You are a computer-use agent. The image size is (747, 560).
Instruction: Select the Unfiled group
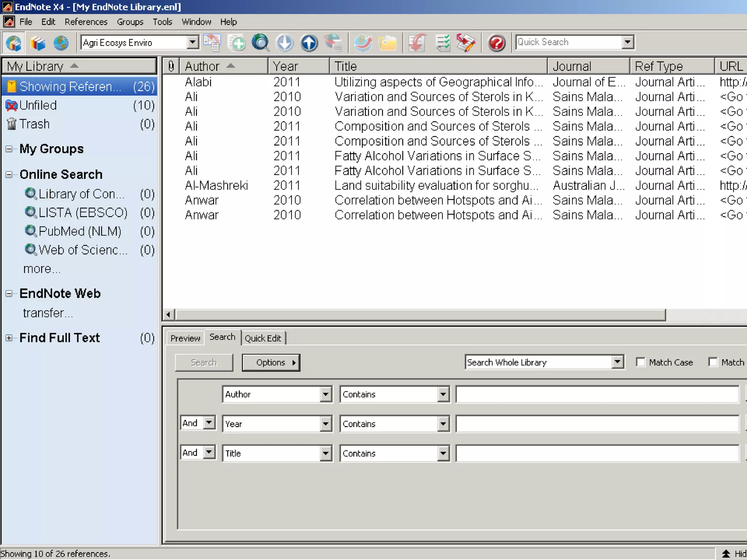80,105
